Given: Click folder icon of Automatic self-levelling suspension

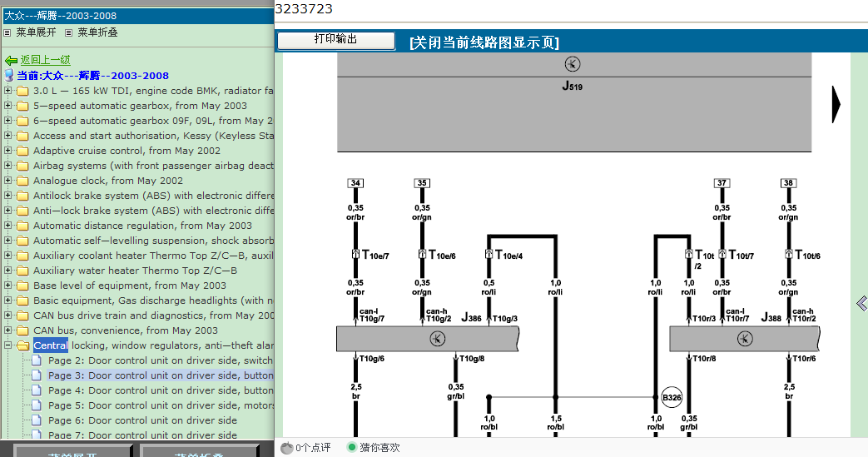Looking at the screenshot, I should point(22,241).
